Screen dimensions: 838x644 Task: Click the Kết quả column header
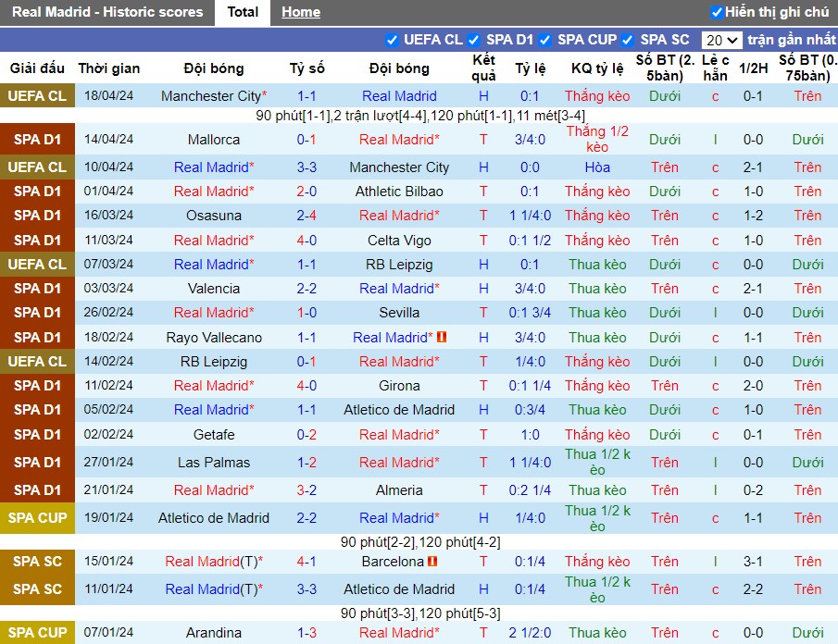pos(483,68)
